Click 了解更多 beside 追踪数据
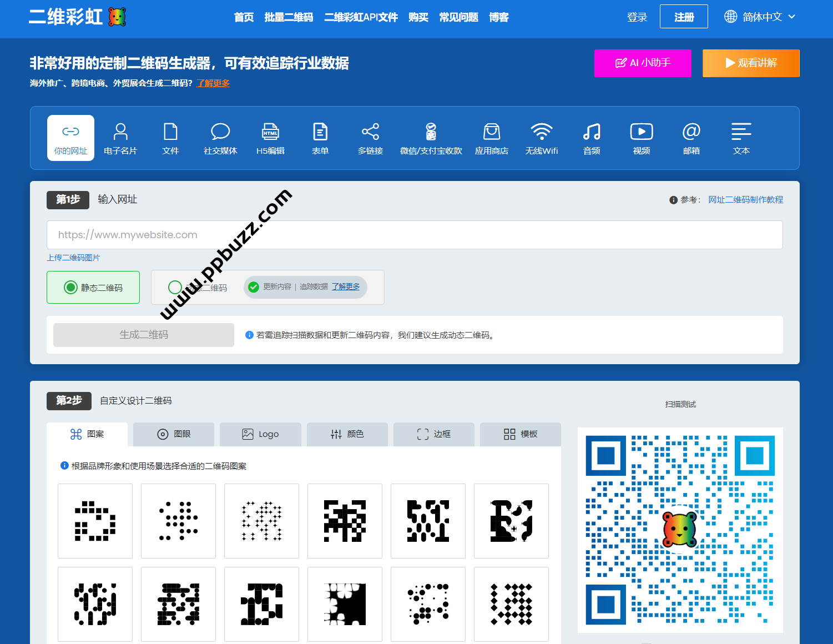The height and width of the screenshot is (644, 833). coord(346,286)
